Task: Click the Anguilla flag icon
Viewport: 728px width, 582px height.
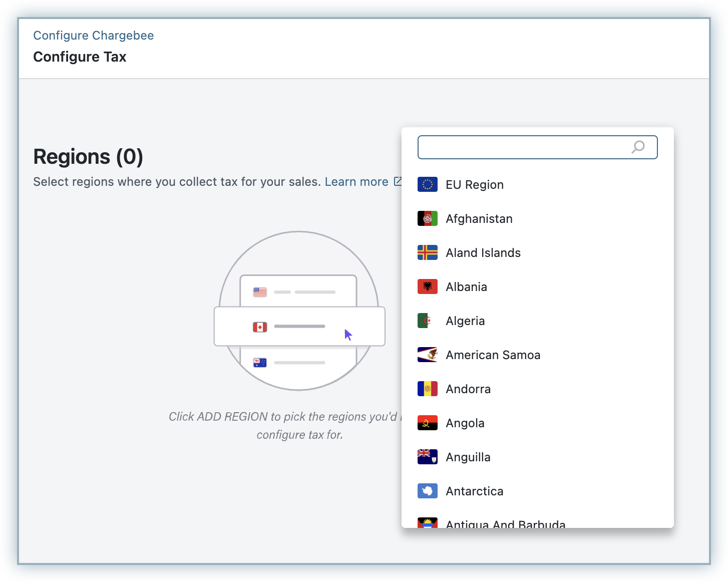Action: click(x=427, y=457)
